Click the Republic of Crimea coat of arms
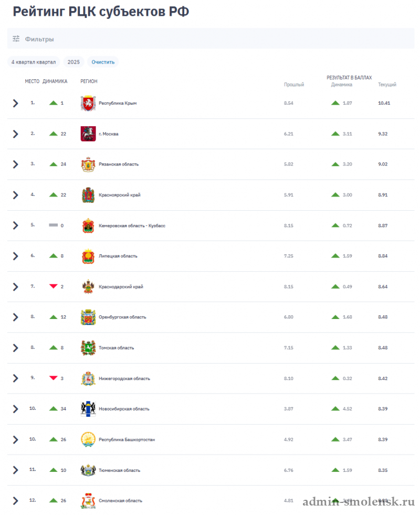Screen dimensions: 420x515 click(x=88, y=103)
